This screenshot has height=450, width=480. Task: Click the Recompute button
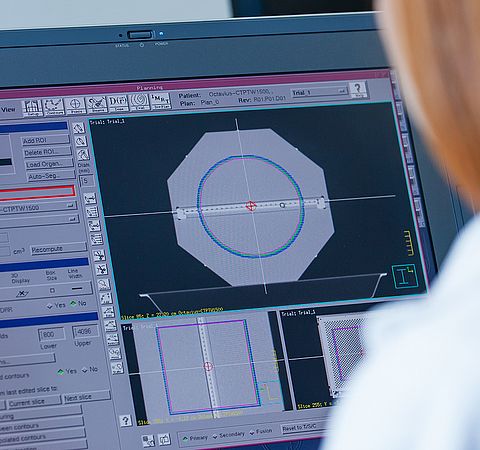[58, 249]
